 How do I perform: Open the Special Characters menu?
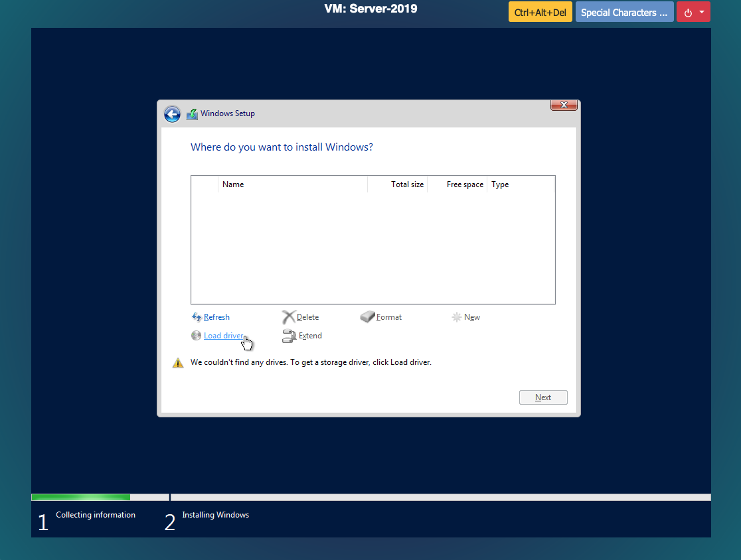click(x=624, y=13)
